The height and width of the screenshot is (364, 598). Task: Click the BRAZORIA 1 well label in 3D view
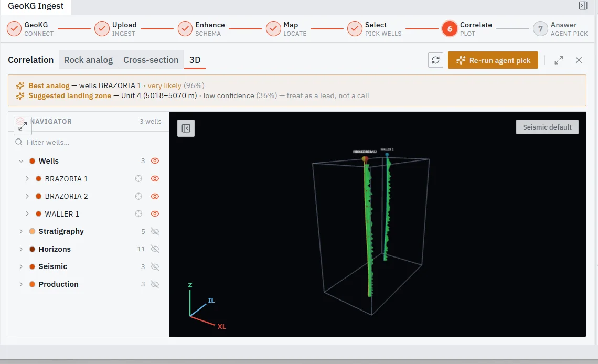[364, 152]
